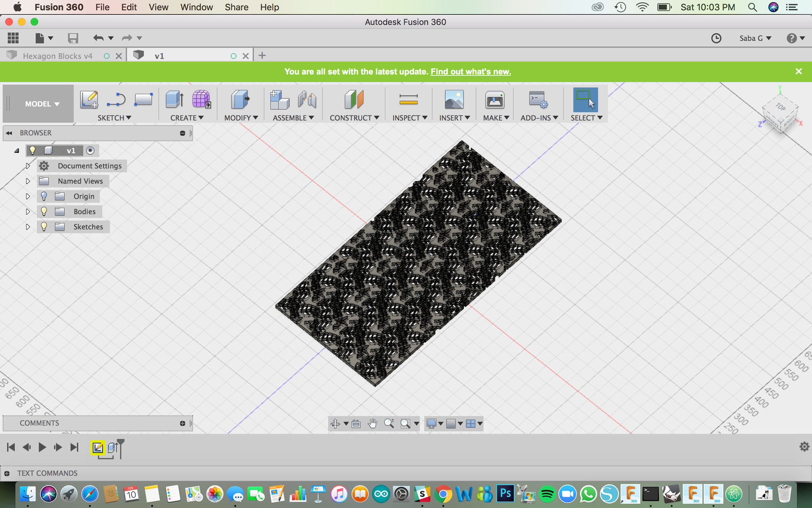Toggle the Origin folder lightbulb visibility
Viewport: 812px width, 508px height.
click(x=44, y=196)
